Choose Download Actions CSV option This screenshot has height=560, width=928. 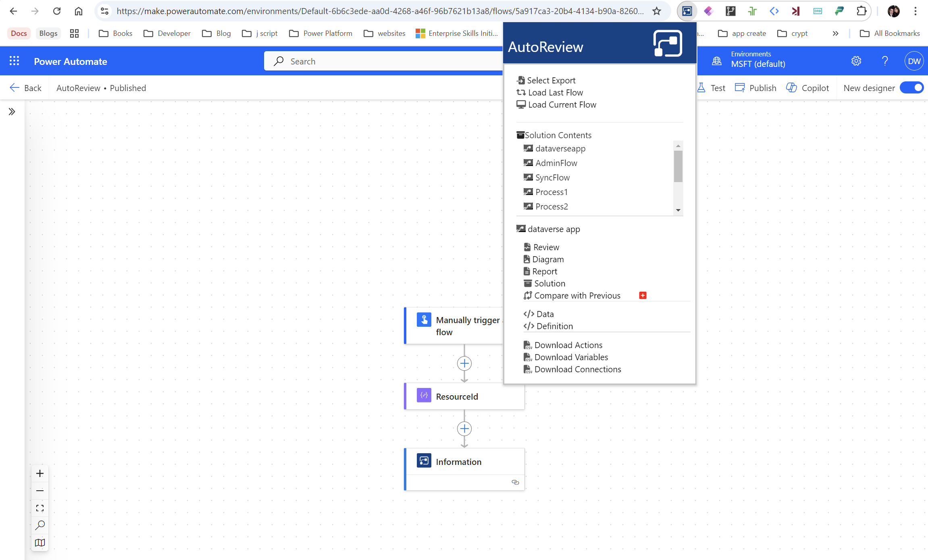pos(568,345)
